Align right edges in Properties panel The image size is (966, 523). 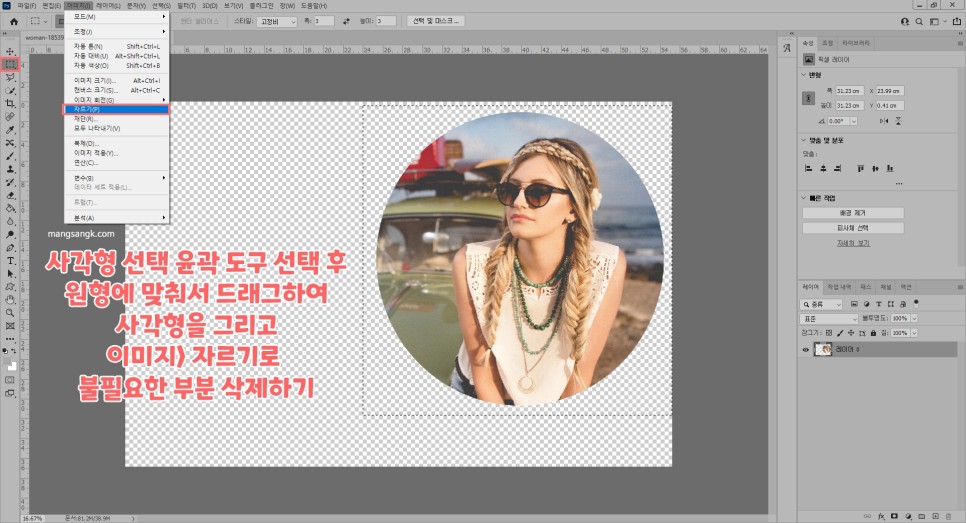(837, 168)
